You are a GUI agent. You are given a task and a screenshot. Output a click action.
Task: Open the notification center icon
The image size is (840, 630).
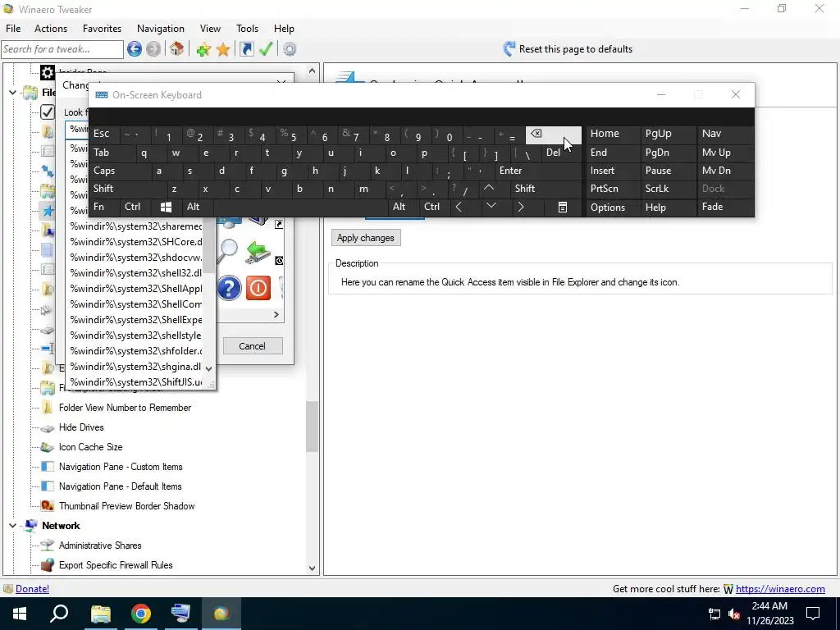813,614
